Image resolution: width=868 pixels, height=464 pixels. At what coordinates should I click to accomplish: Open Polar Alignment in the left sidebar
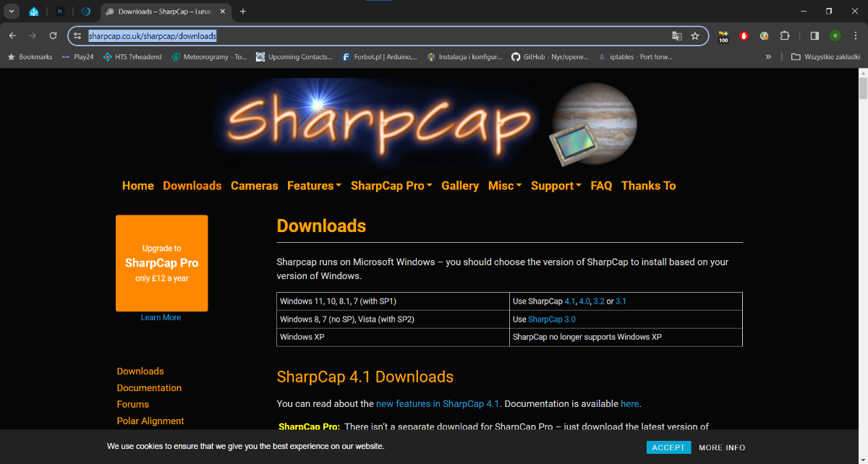point(150,421)
